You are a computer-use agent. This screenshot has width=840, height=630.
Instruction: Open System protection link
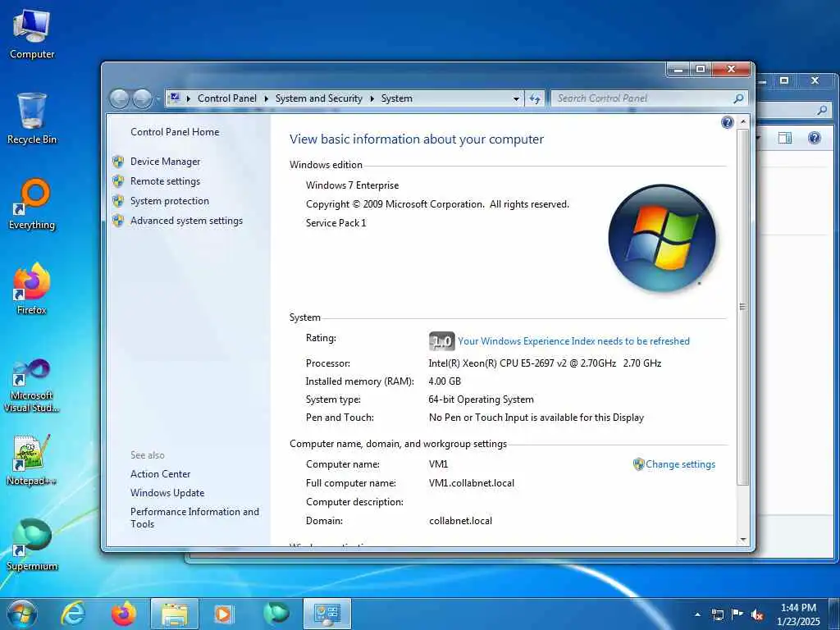click(169, 201)
